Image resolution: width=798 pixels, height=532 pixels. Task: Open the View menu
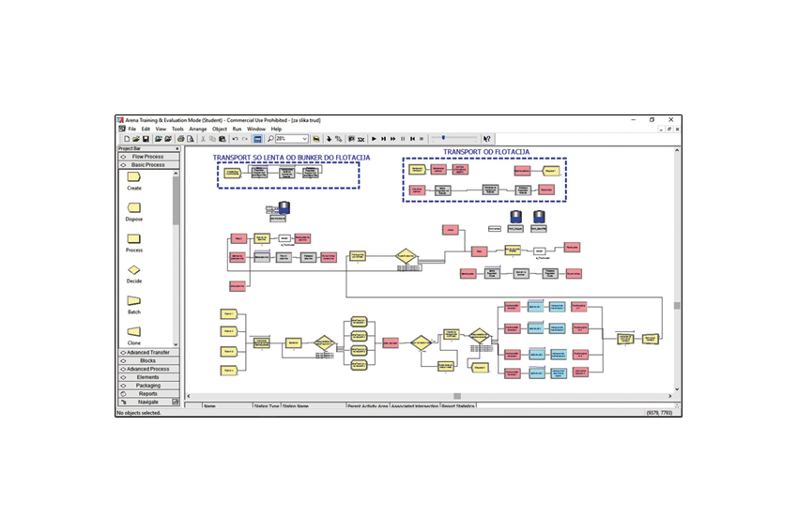(x=161, y=129)
